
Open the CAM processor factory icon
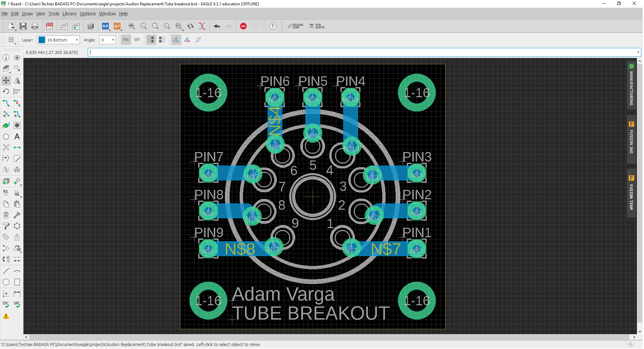tap(64, 26)
